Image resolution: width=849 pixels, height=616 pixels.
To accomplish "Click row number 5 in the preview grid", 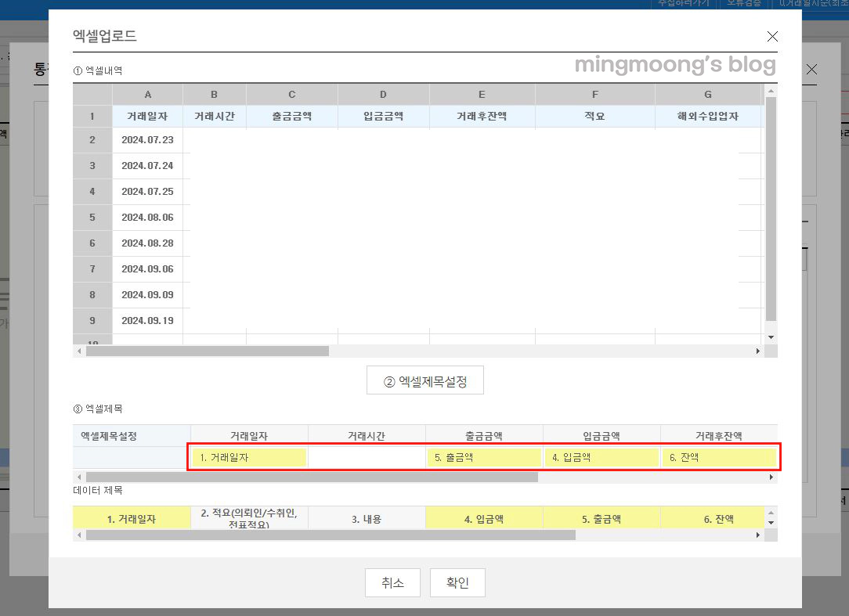I will (92, 217).
